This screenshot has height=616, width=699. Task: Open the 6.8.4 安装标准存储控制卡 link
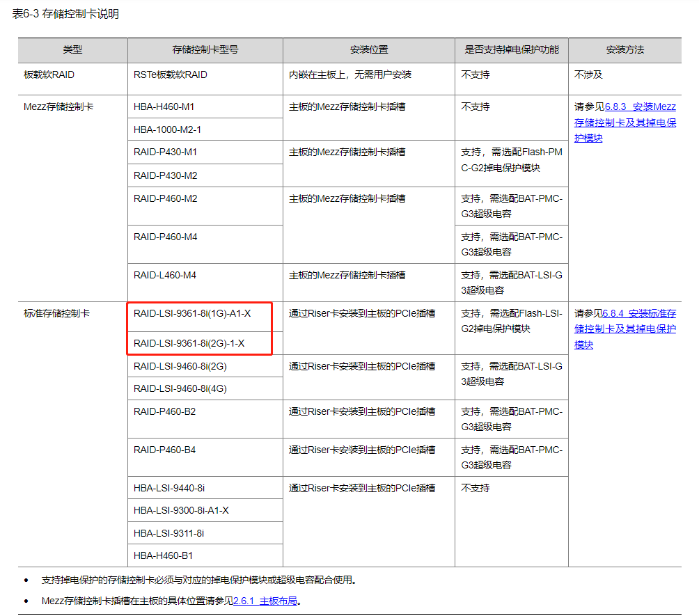tap(625, 329)
